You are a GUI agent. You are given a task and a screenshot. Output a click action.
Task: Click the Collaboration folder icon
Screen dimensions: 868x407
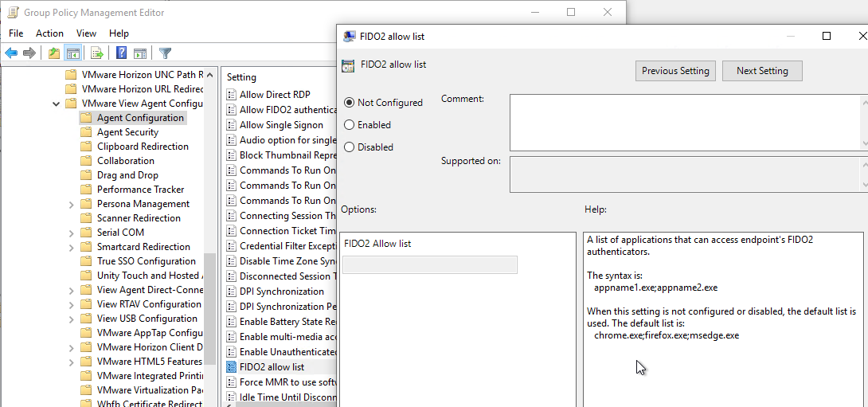coord(86,161)
